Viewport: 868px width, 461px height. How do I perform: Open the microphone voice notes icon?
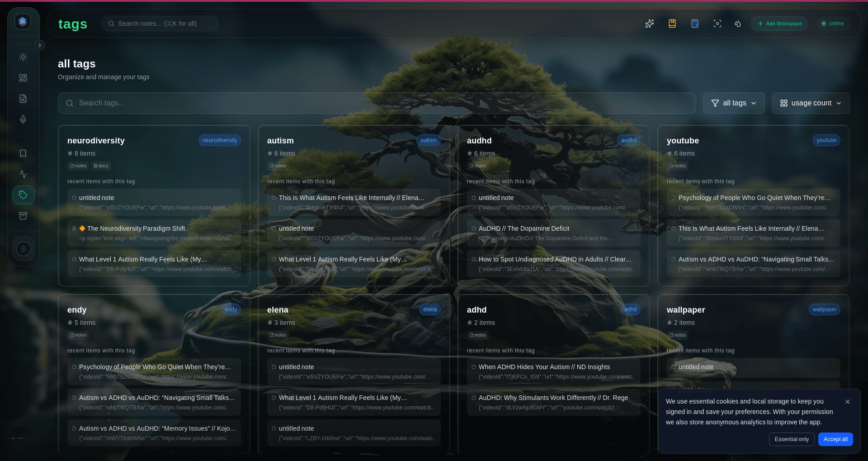click(x=23, y=119)
